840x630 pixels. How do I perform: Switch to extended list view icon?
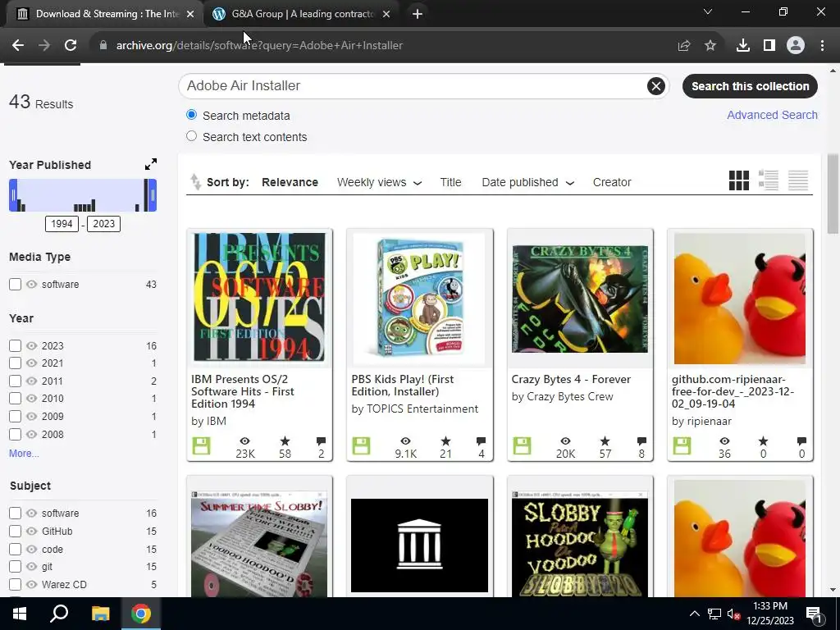point(768,180)
